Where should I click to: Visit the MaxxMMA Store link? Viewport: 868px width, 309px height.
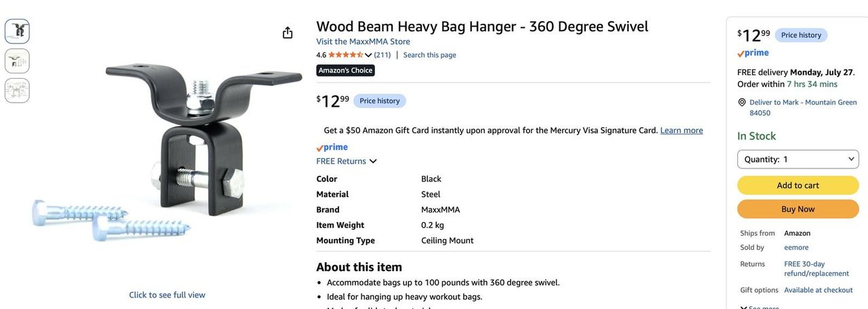[x=363, y=41]
